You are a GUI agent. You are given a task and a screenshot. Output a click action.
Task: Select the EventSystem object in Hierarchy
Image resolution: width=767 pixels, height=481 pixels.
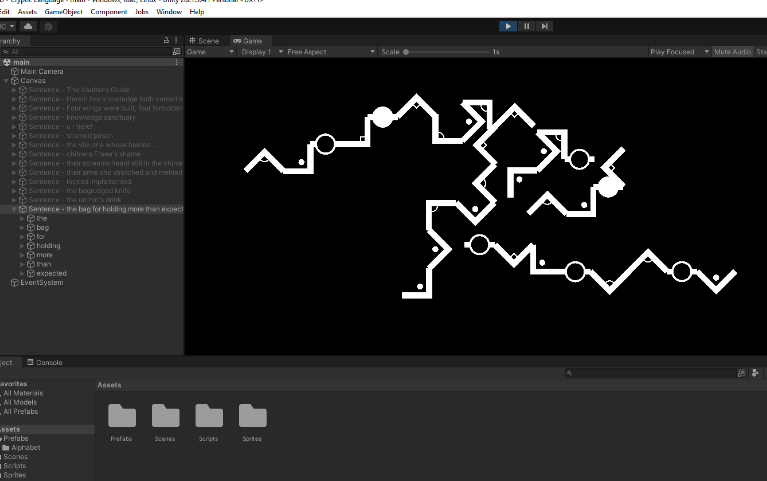click(41, 283)
